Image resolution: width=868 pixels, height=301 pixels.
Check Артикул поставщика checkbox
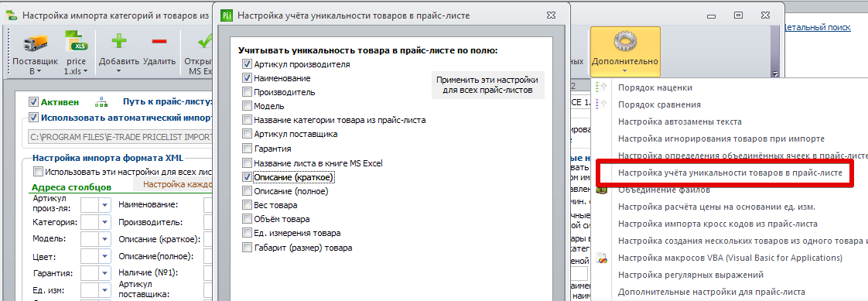247,134
